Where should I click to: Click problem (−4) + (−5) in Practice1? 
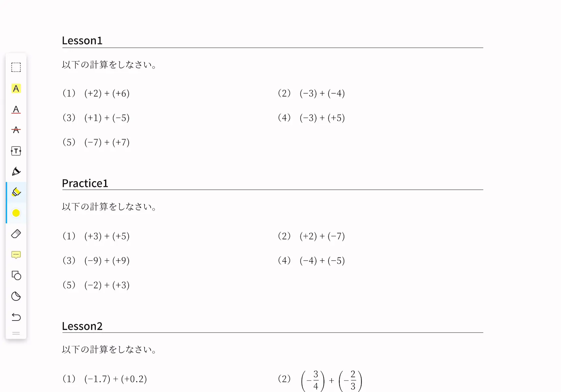(x=322, y=261)
